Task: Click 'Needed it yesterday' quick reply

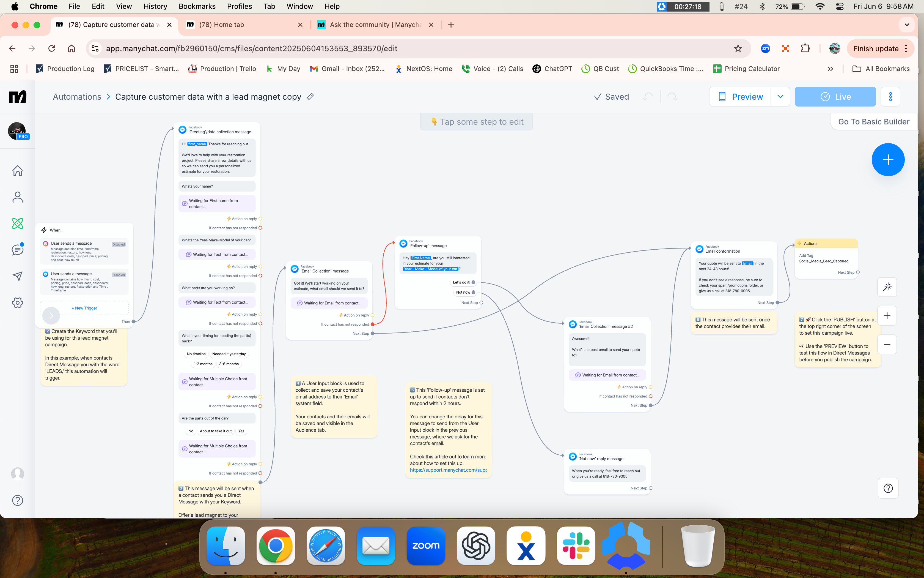Action: pos(229,354)
